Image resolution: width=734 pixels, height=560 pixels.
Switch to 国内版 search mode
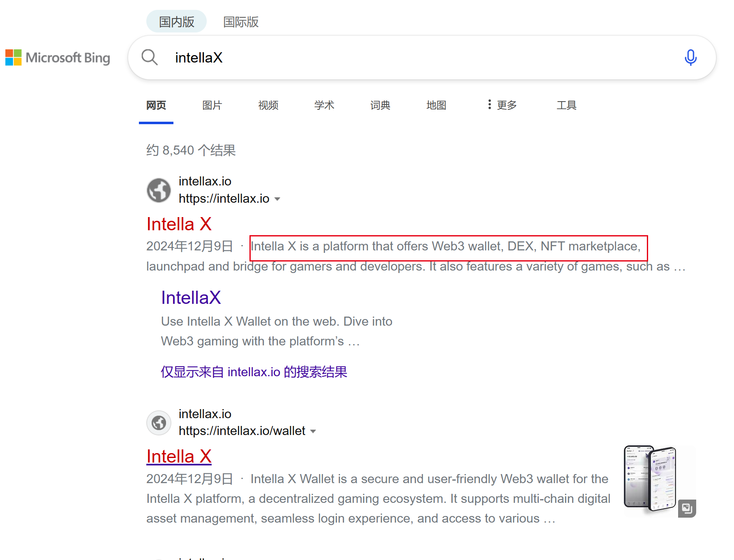click(x=176, y=21)
